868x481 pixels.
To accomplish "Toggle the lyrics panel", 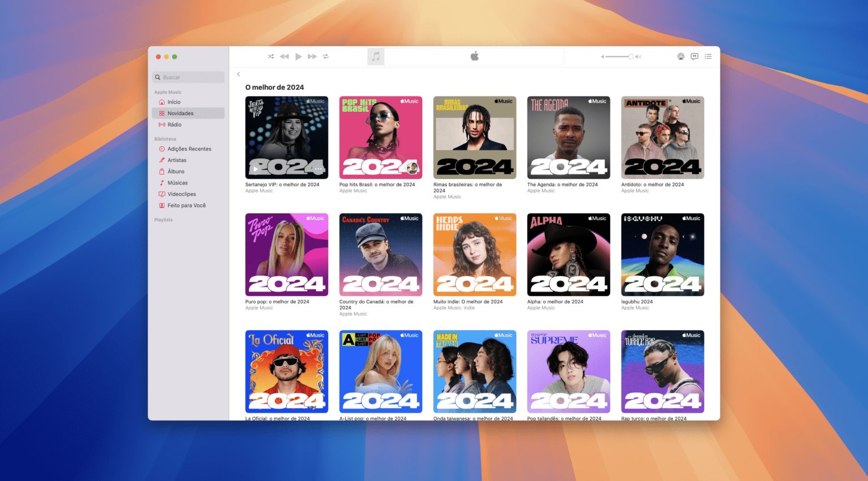I will (694, 56).
